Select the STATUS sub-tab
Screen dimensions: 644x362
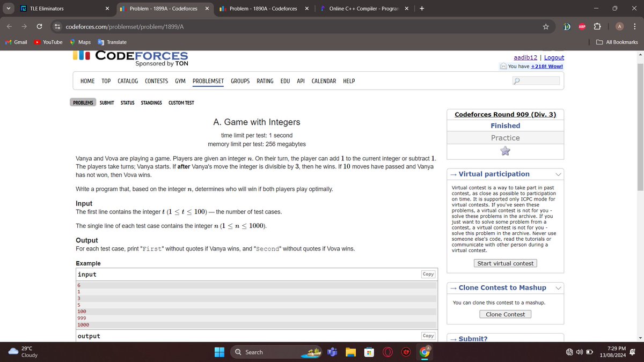click(x=127, y=102)
